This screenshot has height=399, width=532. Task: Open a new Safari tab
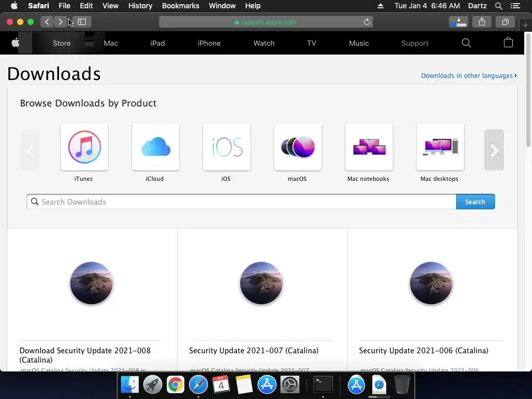[x=525, y=25]
